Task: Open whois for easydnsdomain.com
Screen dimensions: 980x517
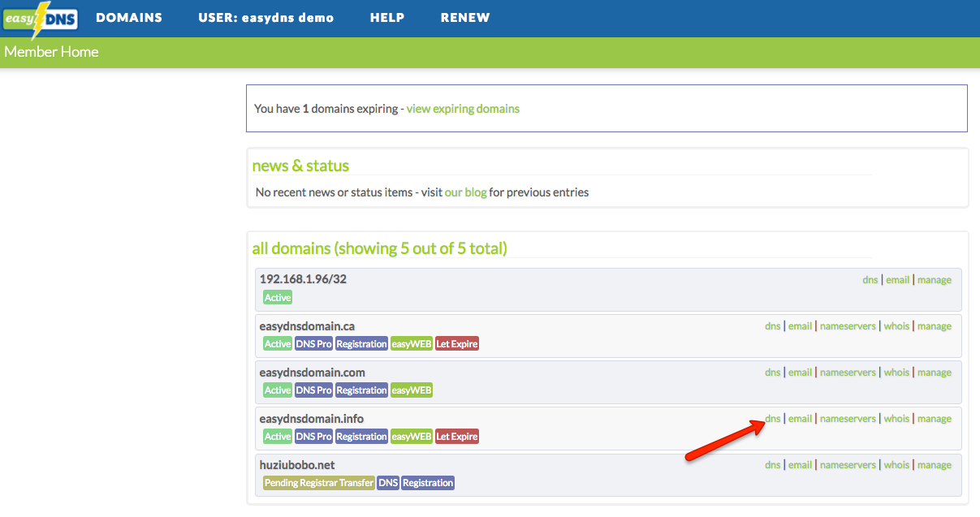Action: coord(896,373)
